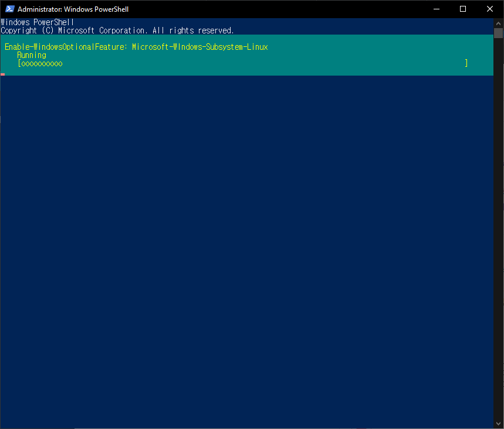Click the vertical scrollbar track

(499, 234)
